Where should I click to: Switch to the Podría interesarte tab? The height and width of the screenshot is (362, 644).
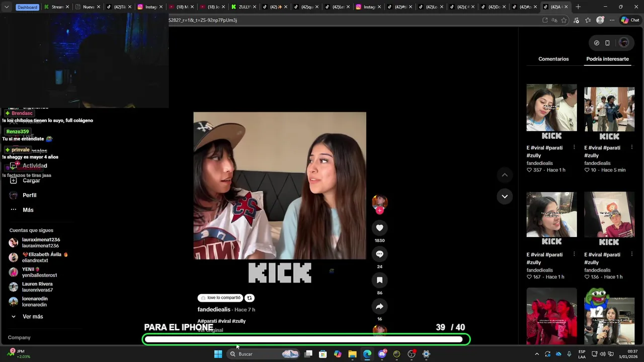point(607,59)
